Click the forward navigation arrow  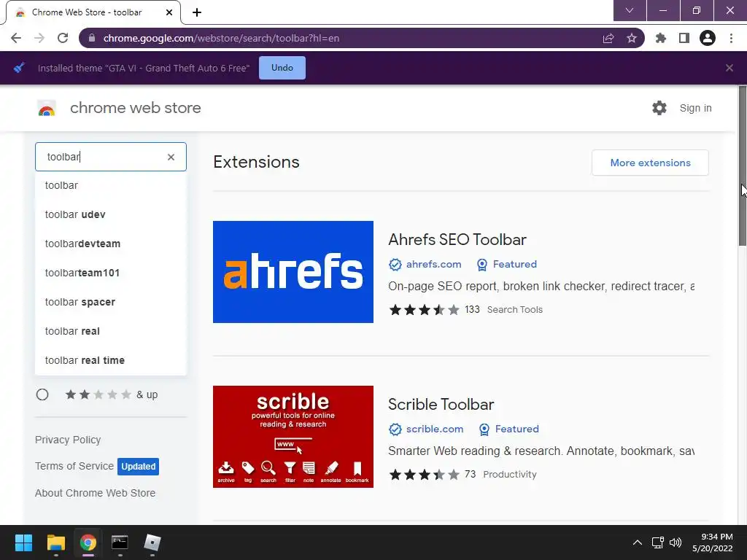pos(39,38)
